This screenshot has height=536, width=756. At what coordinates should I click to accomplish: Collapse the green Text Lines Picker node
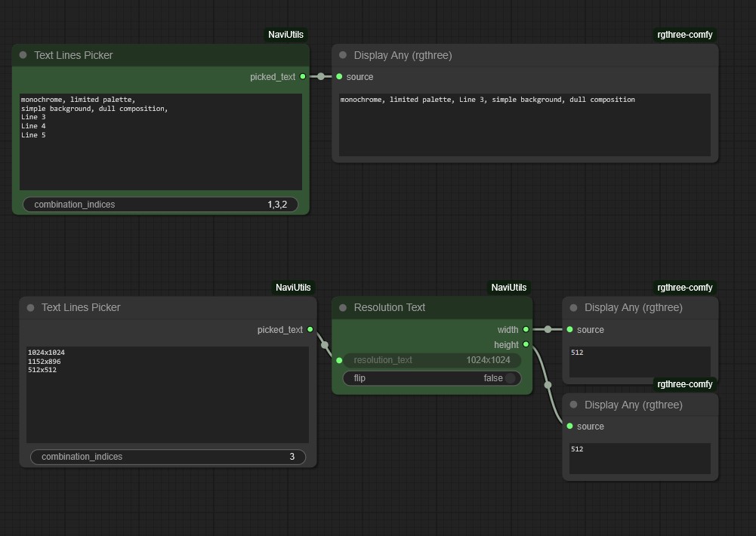point(23,55)
